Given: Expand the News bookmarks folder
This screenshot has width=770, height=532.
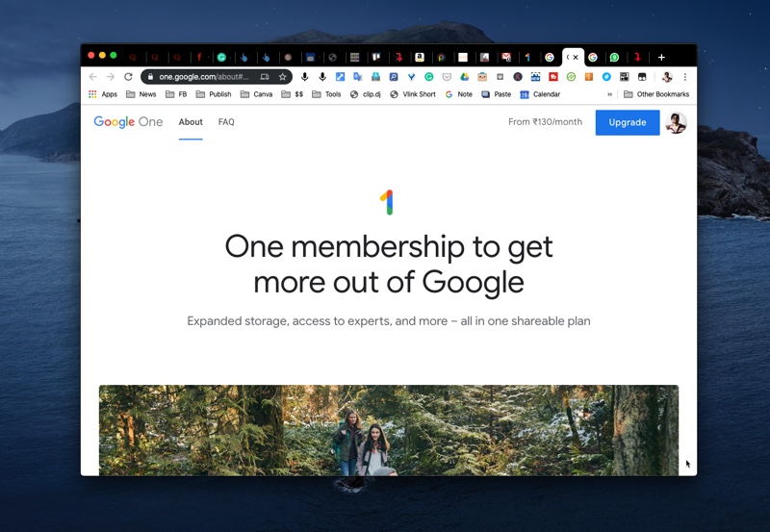Looking at the screenshot, I should 141,94.
